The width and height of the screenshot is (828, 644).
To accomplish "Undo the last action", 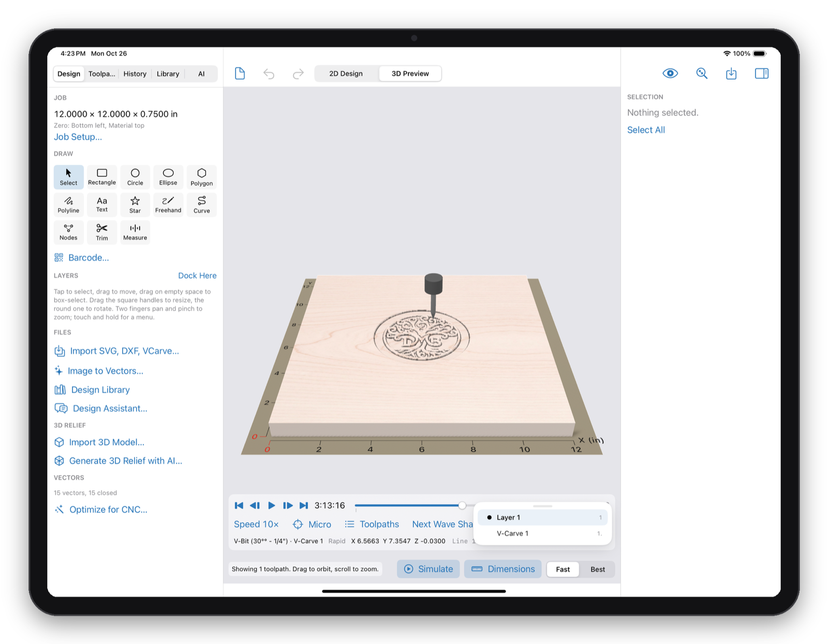I will pos(269,74).
